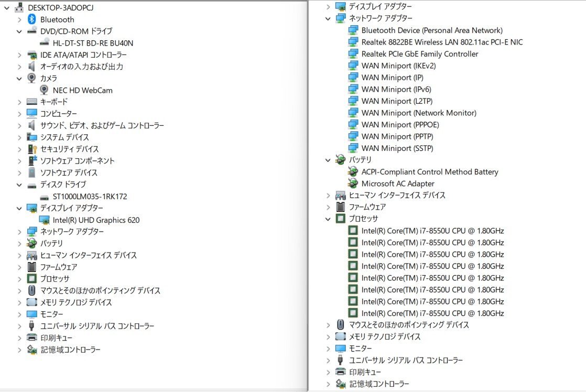Select WAN Miniport (SSTP)
This screenshot has width=586, height=392.
[x=397, y=148]
